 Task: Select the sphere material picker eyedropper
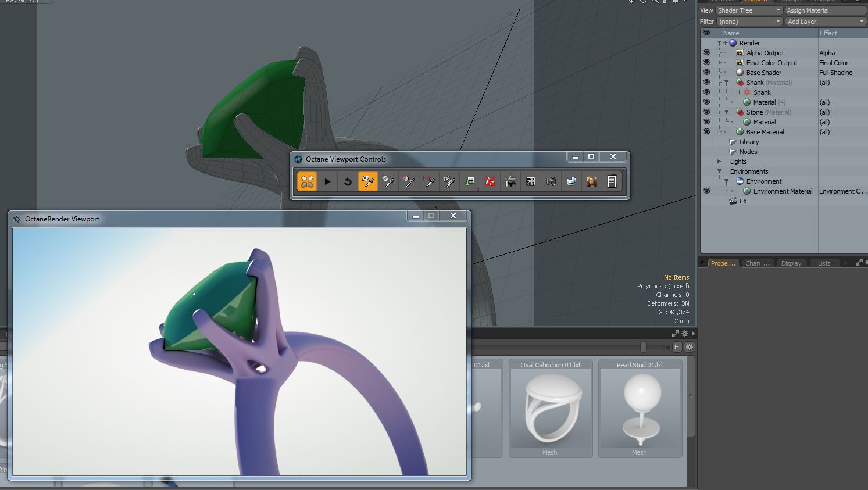pyautogui.click(x=388, y=181)
